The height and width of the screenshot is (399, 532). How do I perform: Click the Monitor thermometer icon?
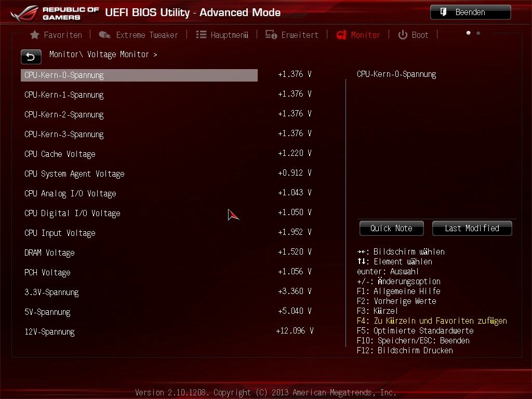[342, 35]
